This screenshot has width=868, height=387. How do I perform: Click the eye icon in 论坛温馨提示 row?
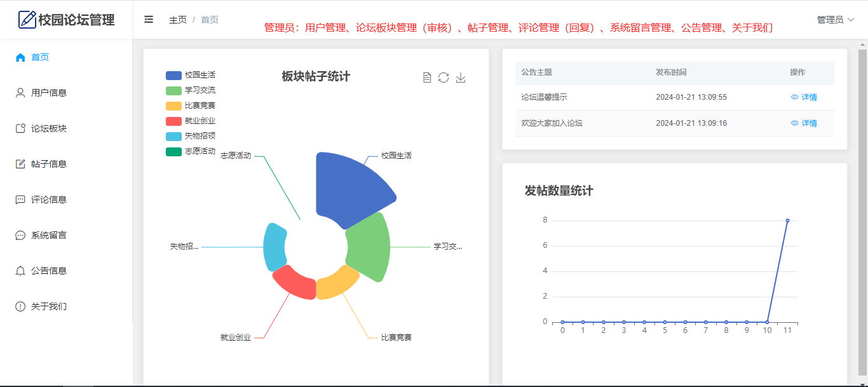(794, 97)
